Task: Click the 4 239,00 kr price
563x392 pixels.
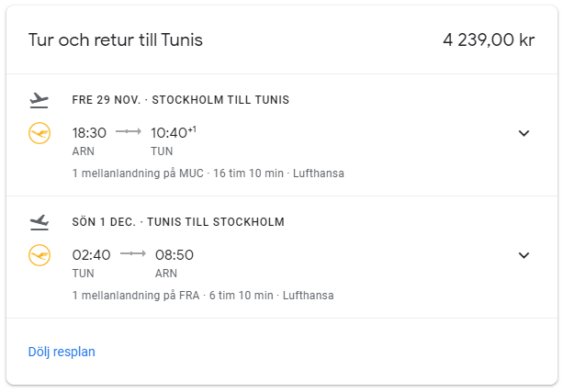Action: [489, 40]
